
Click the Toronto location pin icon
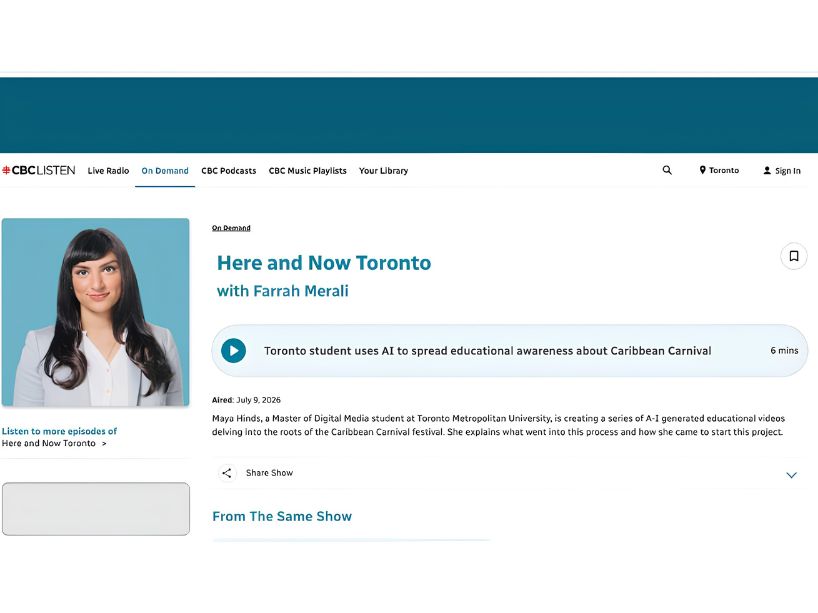pos(702,170)
